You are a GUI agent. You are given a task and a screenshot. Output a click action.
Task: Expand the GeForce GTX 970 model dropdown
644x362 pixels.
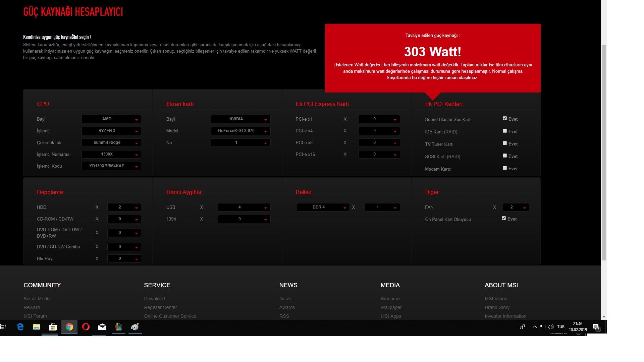(240, 131)
